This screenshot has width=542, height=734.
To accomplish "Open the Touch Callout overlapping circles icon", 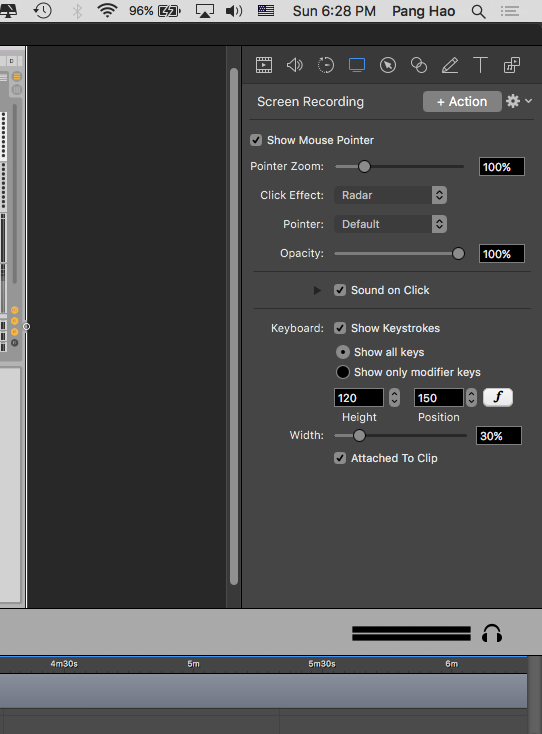I will coord(418,65).
